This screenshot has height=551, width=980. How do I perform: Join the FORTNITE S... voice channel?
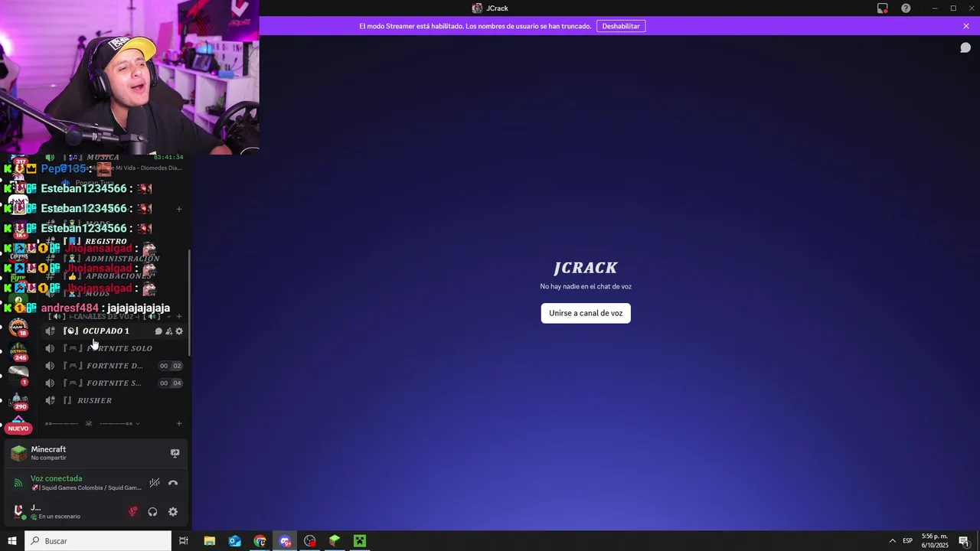pos(115,383)
